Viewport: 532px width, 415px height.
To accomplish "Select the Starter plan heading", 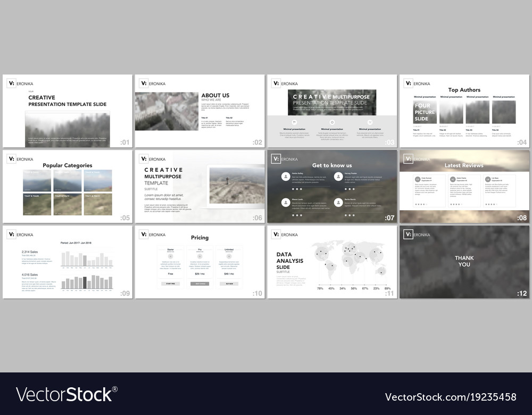I will pyautogui.click(x=170, y=250).
